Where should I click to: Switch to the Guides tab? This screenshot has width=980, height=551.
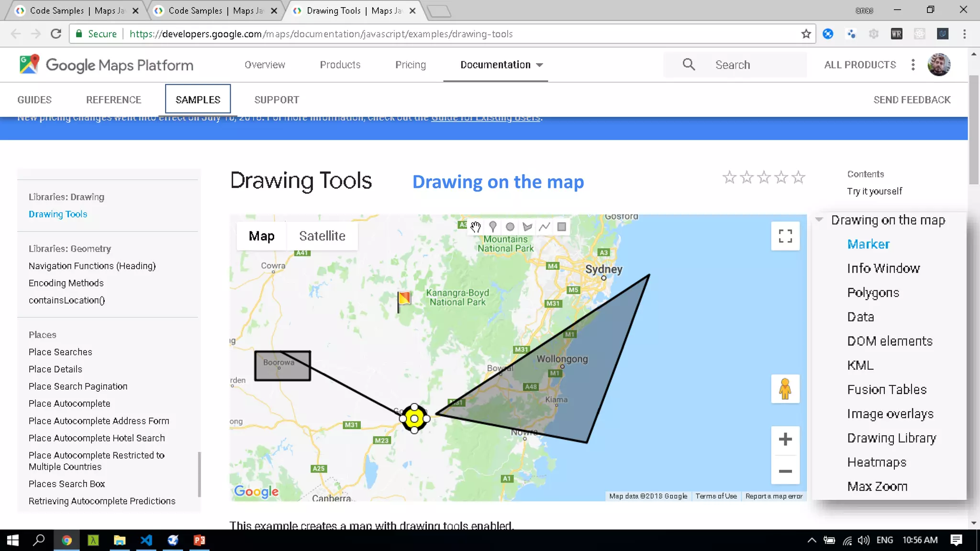pos(34,99)
